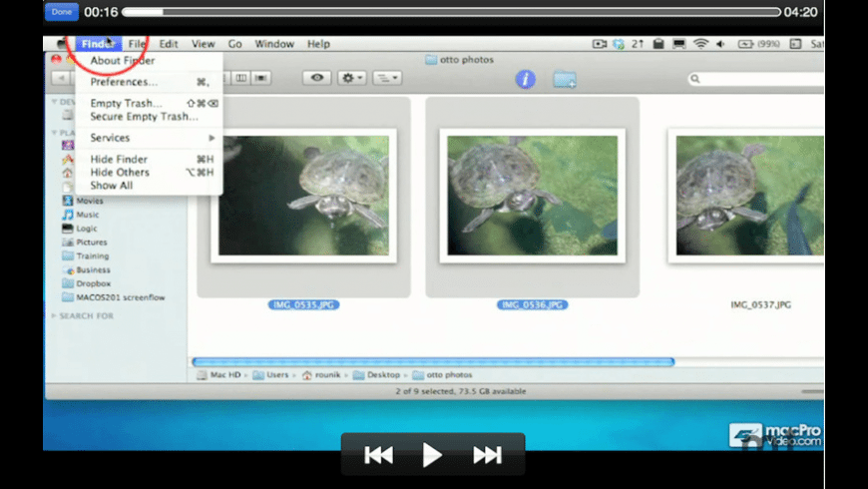
Task: Skip to next video with forward icon
Action: click(x=487, y=455)
